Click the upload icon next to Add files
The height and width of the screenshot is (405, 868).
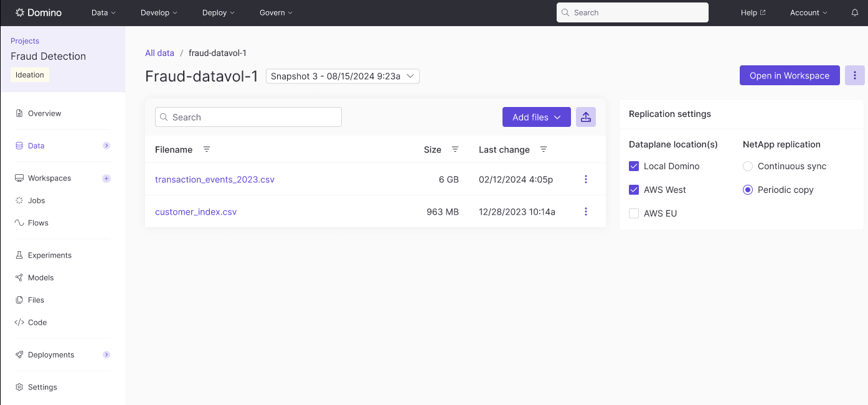point(586,117)
